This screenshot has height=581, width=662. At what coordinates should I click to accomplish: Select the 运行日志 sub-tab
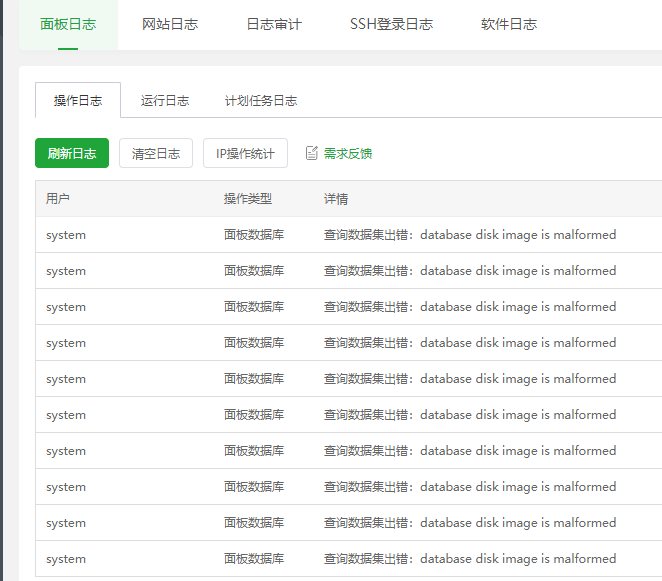click(x=165, y=100)
